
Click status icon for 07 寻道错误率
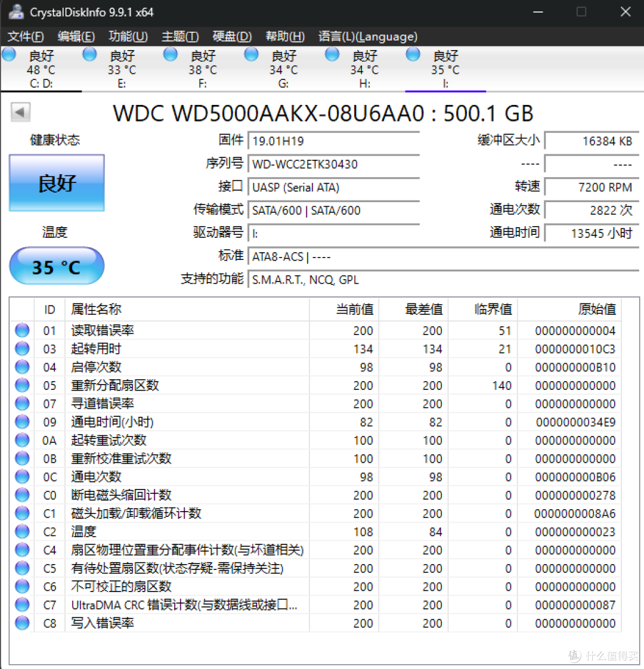[22, 404]
